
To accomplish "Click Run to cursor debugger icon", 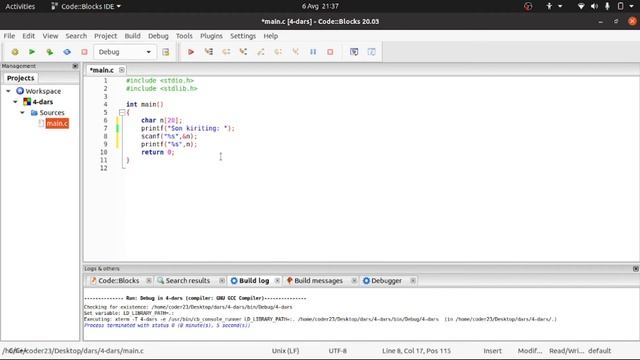I will (x=209, y=52).
